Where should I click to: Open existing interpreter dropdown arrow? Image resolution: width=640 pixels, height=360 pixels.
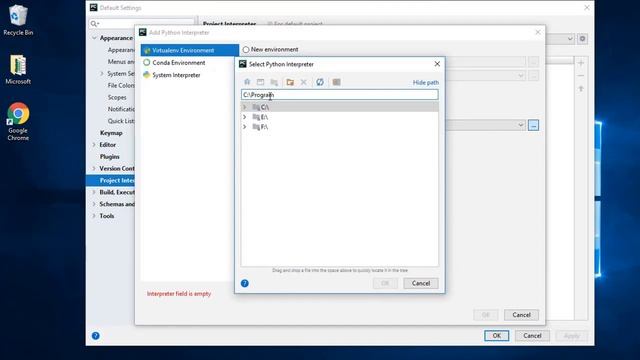tap(521, 125)
